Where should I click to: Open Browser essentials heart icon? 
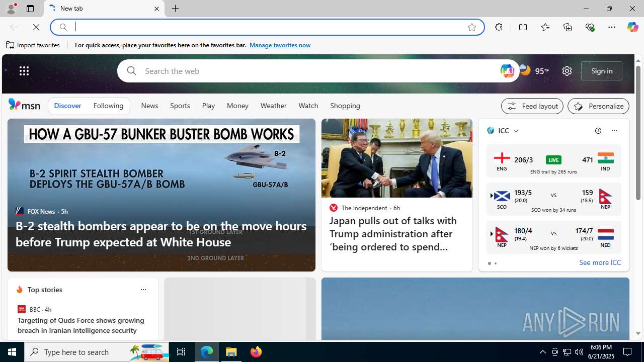590,27
